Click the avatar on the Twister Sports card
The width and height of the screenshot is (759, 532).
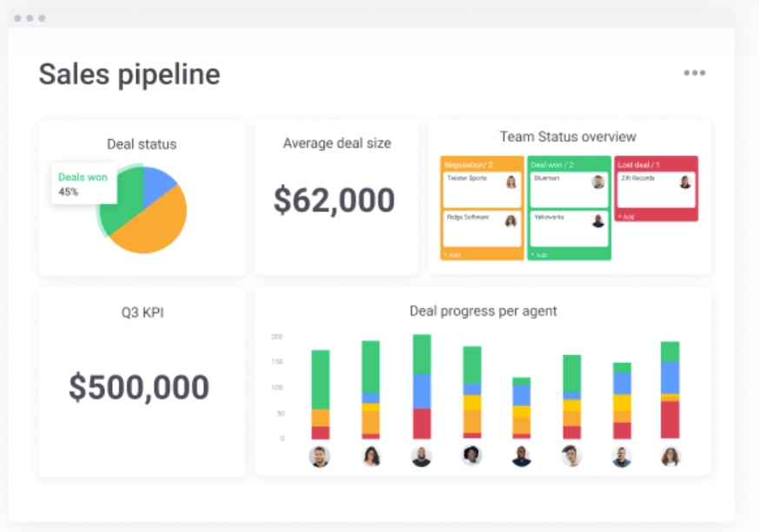tap(511, 182)
